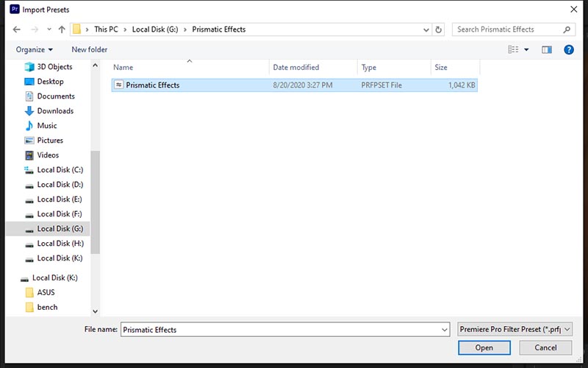Select the Prismatic Effects preset file
The image size is (588, 368).
[x=295, y=85]
